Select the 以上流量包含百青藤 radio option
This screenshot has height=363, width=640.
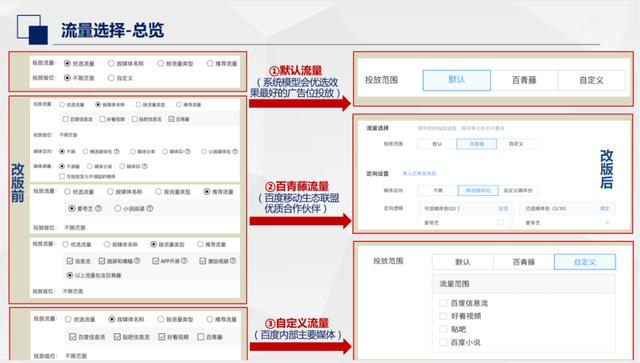[70, 275]
